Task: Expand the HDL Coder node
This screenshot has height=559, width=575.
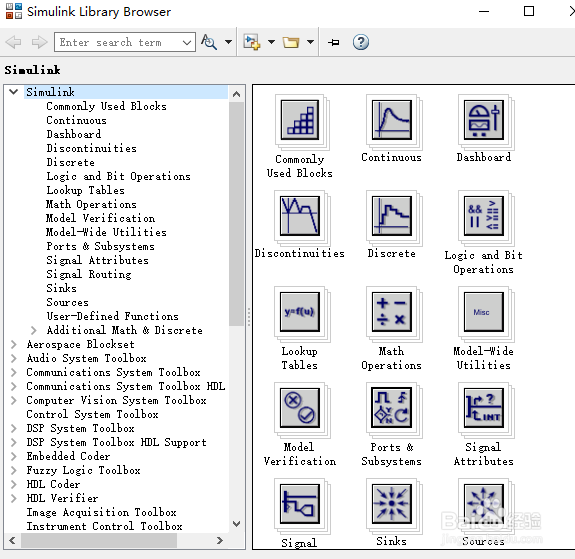Action: 14,484
